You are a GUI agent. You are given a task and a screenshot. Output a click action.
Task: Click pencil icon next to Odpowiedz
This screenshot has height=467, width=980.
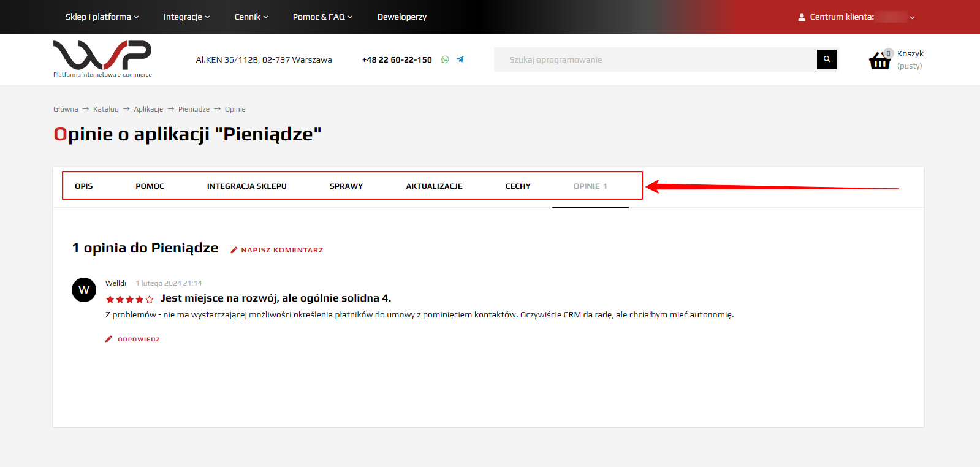(109, 339)
